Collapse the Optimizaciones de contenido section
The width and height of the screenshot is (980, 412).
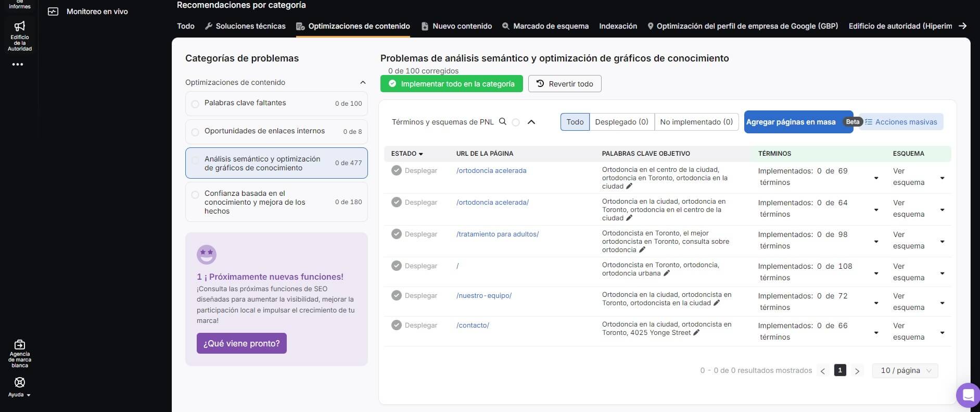(x=363, y=82)
